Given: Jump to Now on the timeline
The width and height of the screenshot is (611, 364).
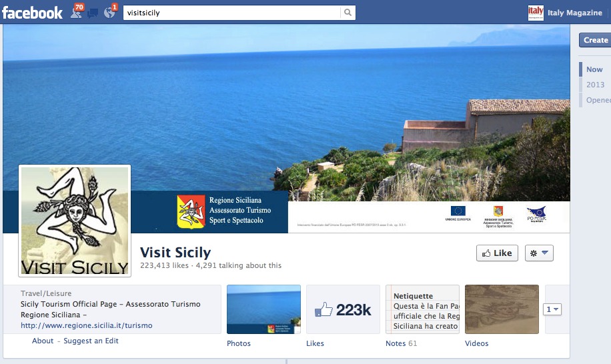Looking at the screenshot, I should pyautogui.click(x=594, y=69).
